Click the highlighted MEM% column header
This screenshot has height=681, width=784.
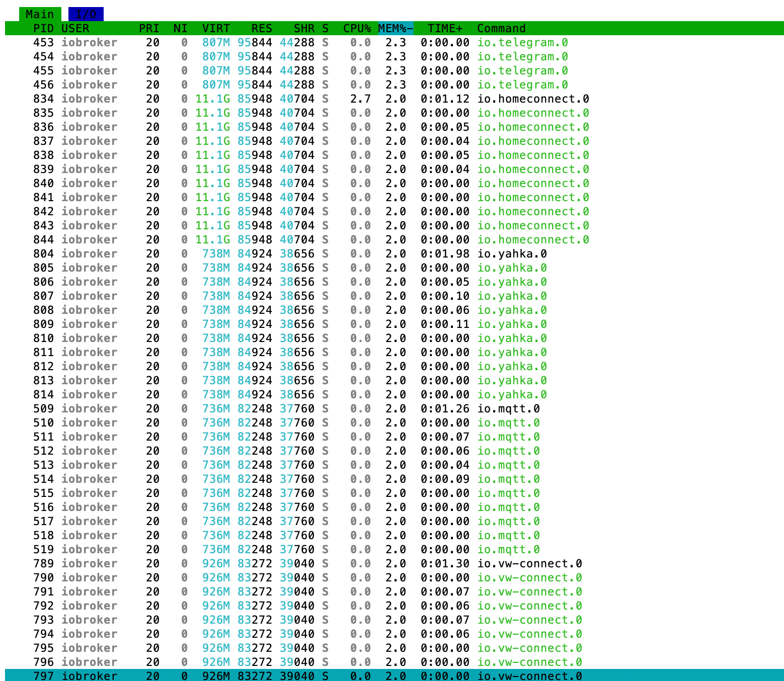pos(396,28)
